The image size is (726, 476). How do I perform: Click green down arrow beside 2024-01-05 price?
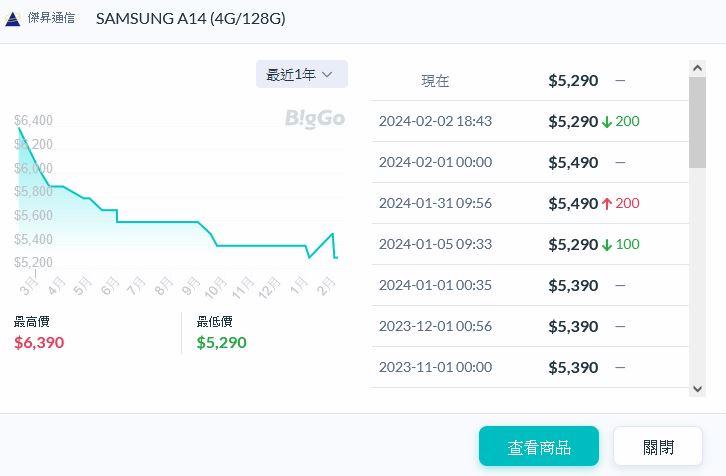pos(606,245)
